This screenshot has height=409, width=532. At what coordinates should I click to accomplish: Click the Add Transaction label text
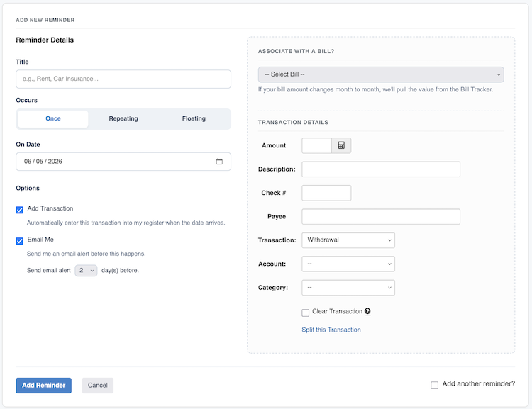click(50, 208)
